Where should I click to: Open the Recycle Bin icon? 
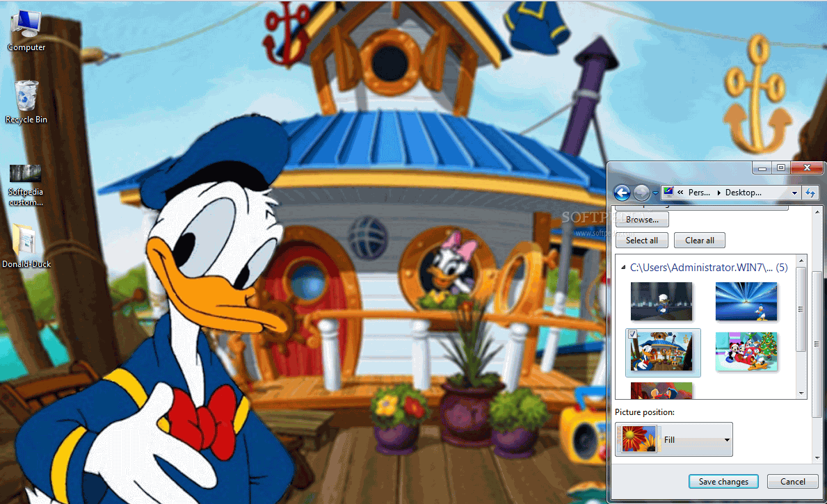click(26, 102)
